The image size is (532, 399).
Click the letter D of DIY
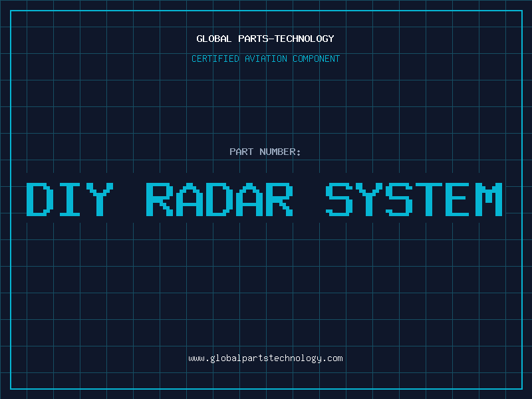pos(40,199)
